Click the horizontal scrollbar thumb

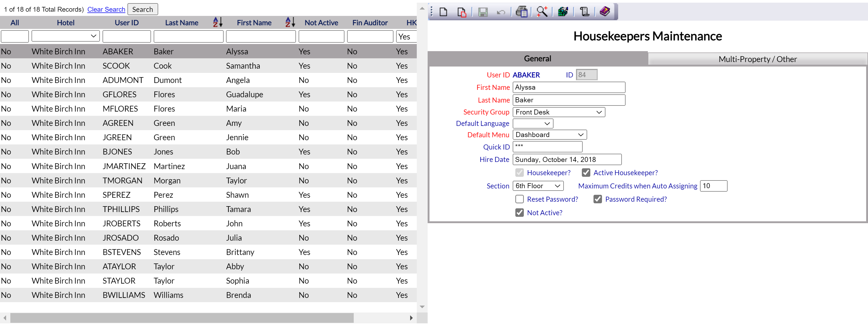click(x=182, y=318)
